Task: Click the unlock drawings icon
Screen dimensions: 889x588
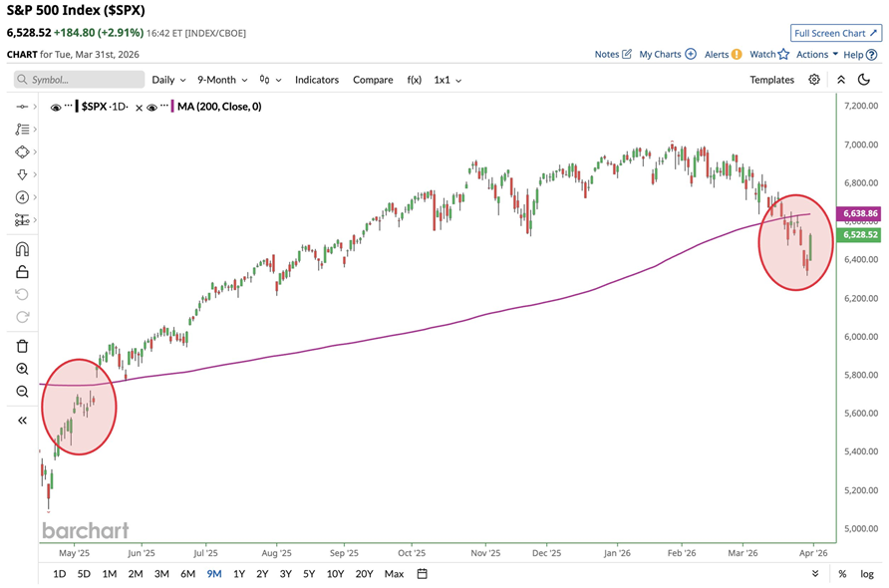Action: [22, 271]
